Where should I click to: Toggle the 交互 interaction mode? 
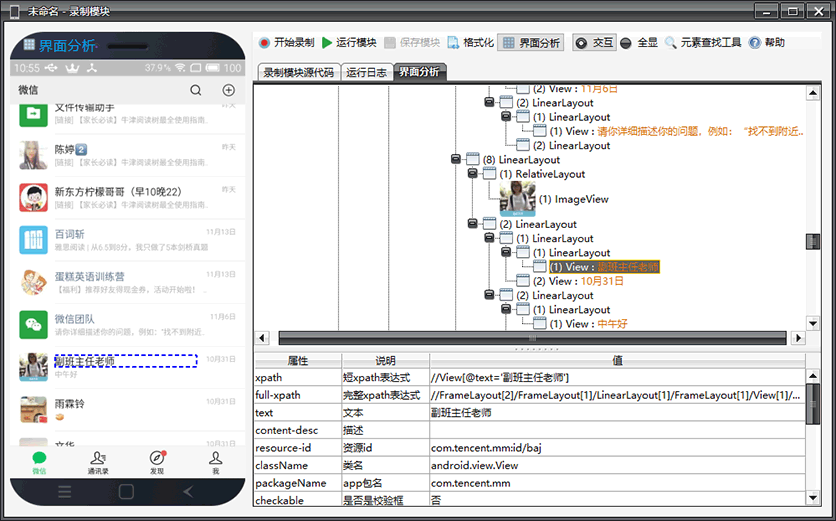pyautogui.click(x=594, y=43)
